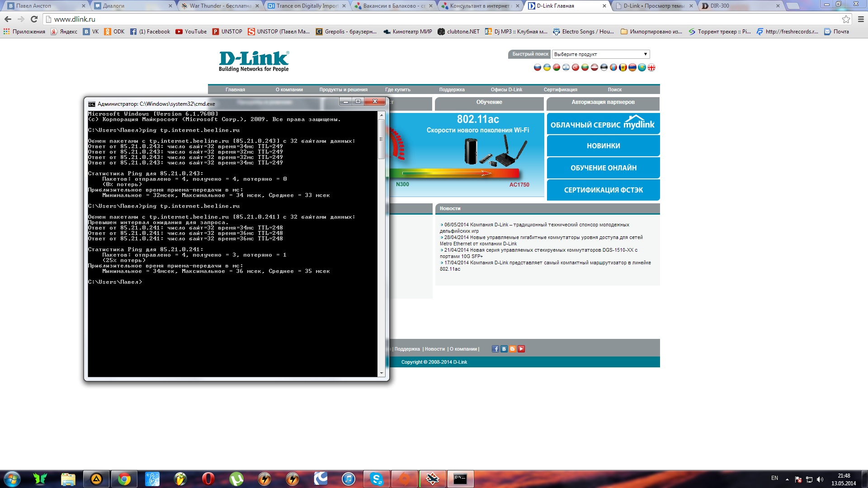Viewport: 868px width, 488px height.
Task: Click the 'ОБУЧЕНИЕ ОНЛАЙН' button
Action: (x=603, y=168)
